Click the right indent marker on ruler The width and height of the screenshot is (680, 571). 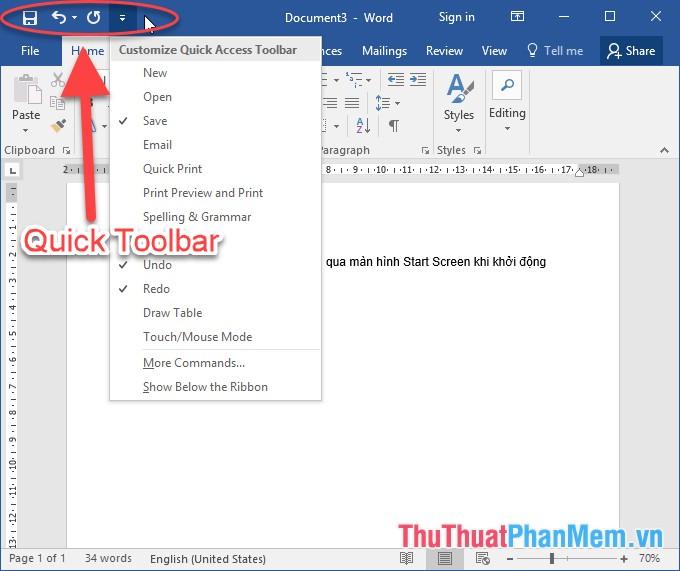pyautogui.click(x=579, y=173)
